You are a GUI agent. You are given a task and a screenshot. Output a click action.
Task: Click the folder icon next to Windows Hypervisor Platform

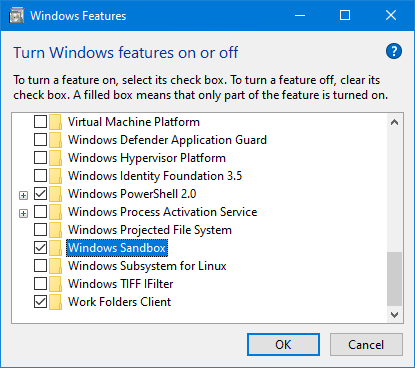(55, 158)
